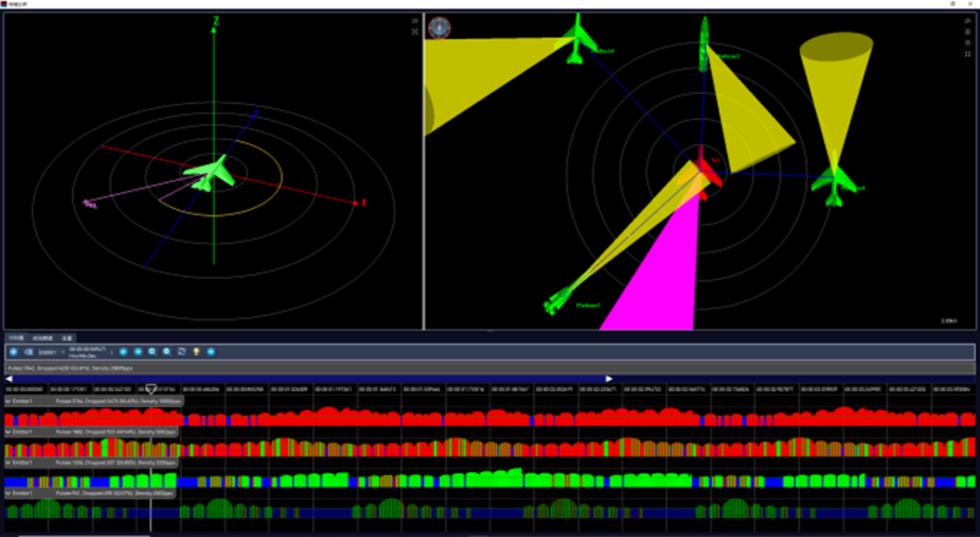
Task: Click the four-squares grid icon in the scene view
Action: tap(968, 55)
